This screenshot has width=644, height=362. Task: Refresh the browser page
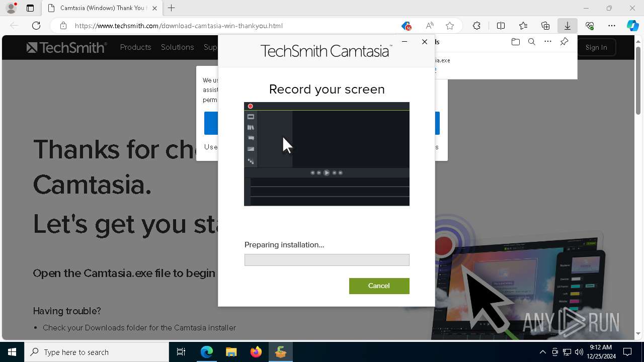(36, 26)
